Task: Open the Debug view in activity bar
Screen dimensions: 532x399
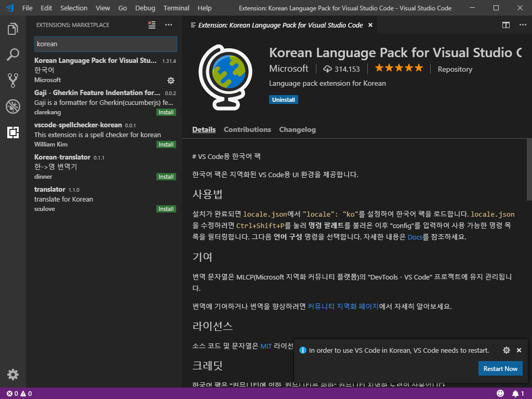Action: [13, 106]
